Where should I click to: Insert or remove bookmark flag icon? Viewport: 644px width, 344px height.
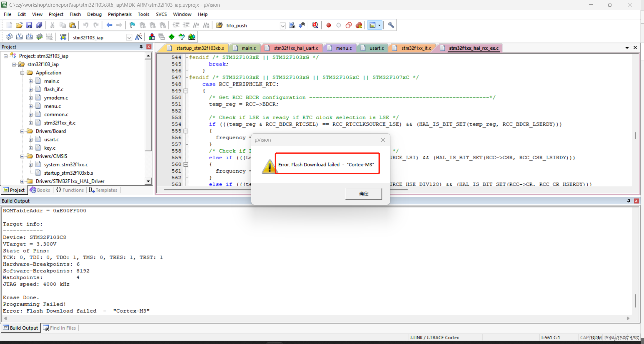click(x=132, y=25)
